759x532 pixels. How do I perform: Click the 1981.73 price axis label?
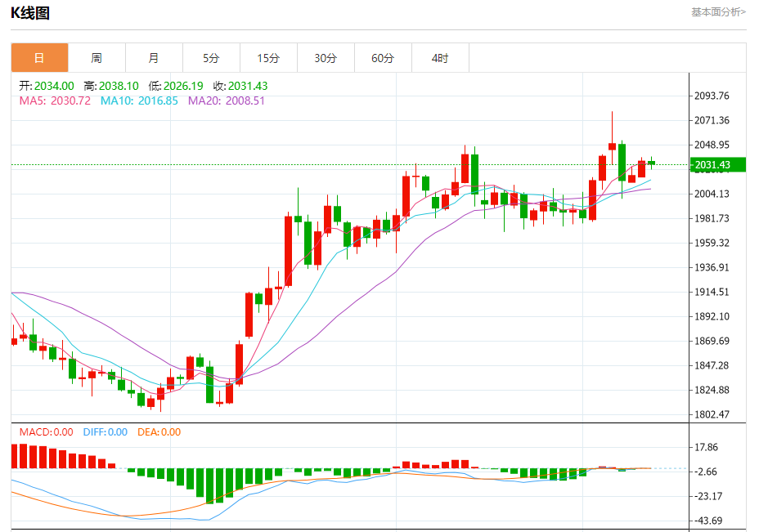tap(712, 219)
